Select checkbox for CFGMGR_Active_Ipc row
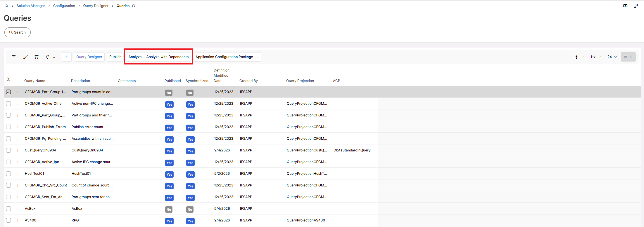The image size is (644, 227). (x=8, y=162)
